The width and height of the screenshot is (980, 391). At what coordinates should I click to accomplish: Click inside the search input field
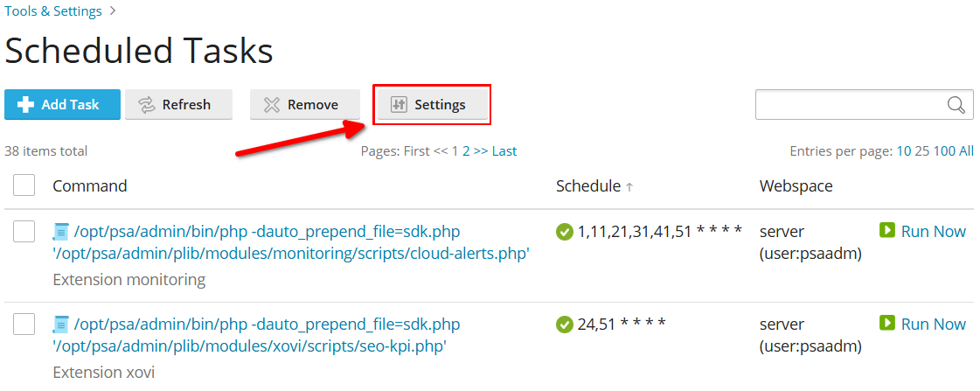851,104
